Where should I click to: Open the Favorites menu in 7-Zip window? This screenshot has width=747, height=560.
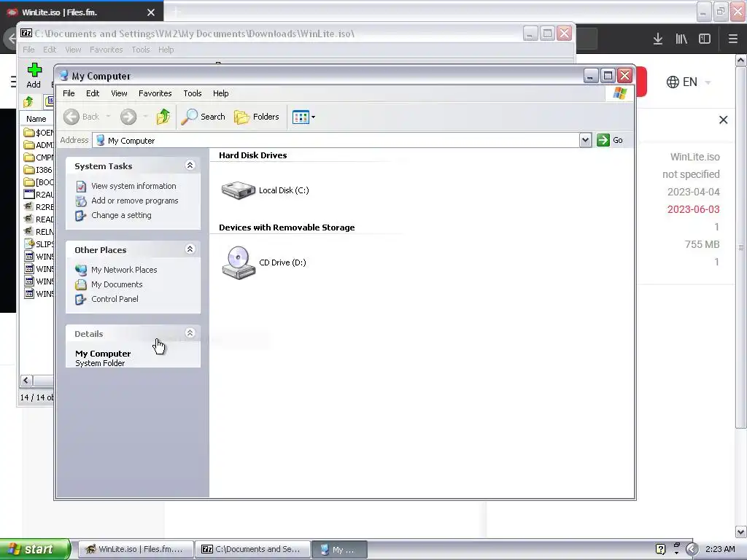click(107, 50)
